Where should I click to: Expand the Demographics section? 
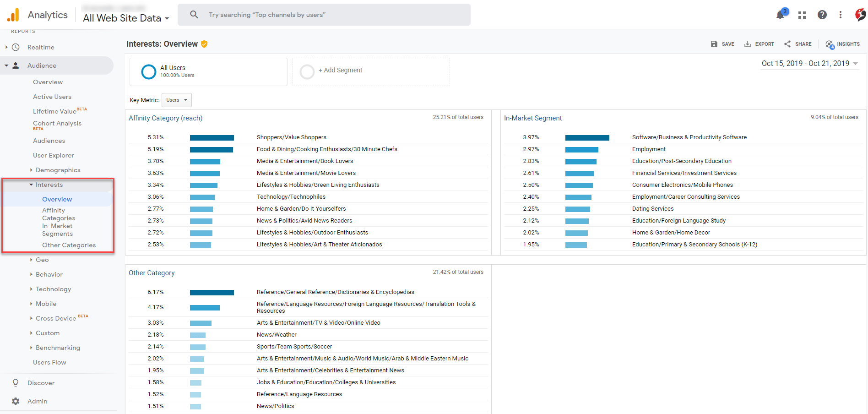coord(58,169)
